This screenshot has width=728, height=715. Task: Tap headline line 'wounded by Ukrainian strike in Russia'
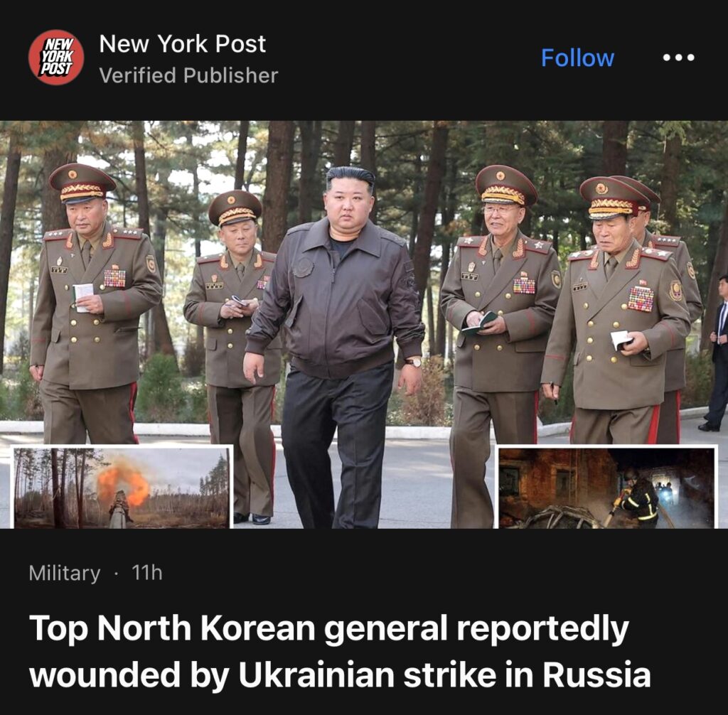(x=340, y=674)
